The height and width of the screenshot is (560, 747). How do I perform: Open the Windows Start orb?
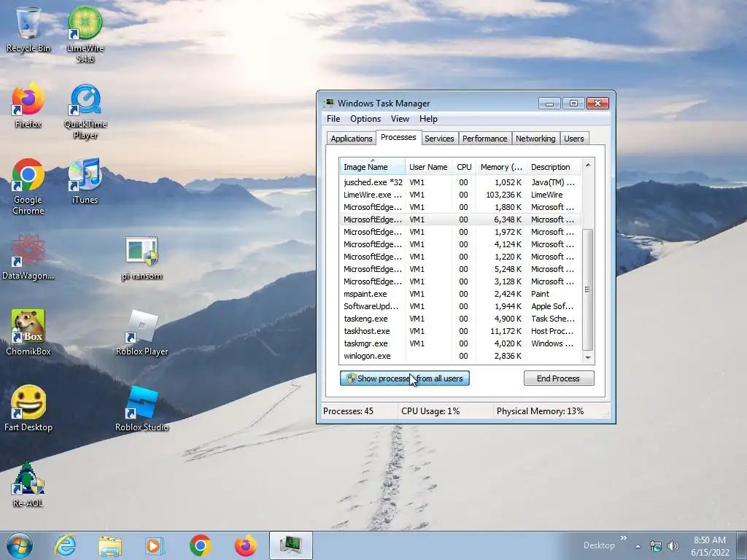(20, 545)
